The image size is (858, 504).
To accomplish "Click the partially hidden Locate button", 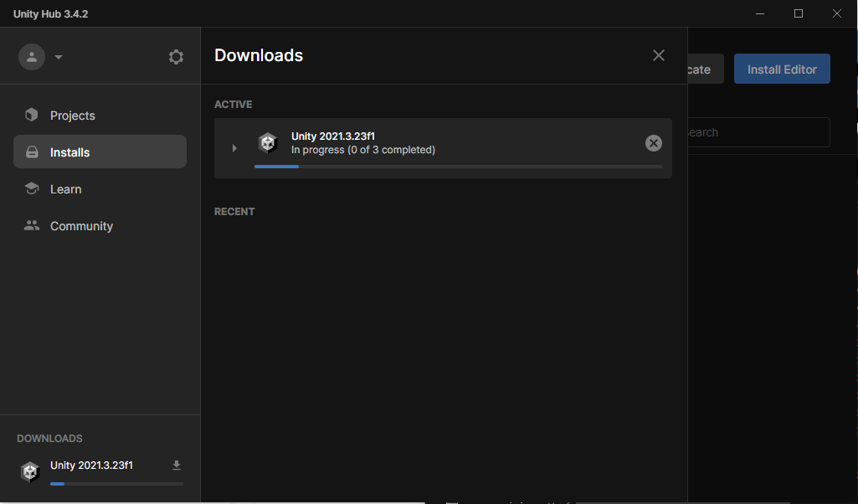I will click(706, 69).
